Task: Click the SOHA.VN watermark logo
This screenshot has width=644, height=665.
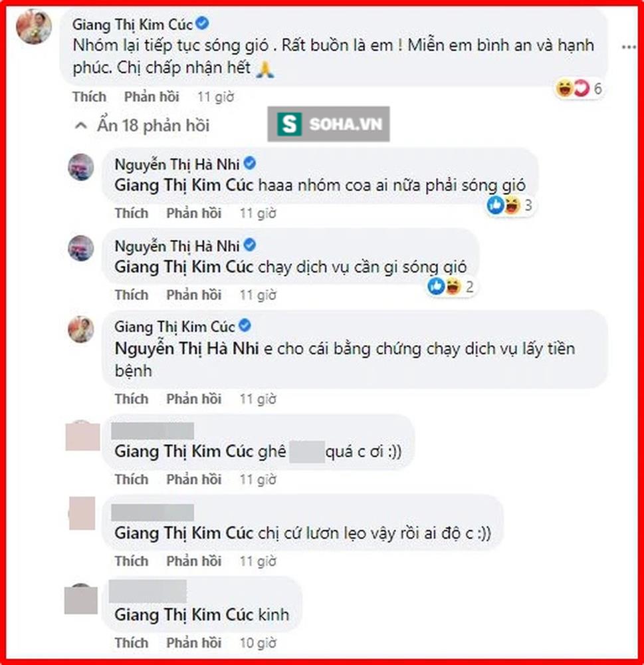Action: click(328, 124)
